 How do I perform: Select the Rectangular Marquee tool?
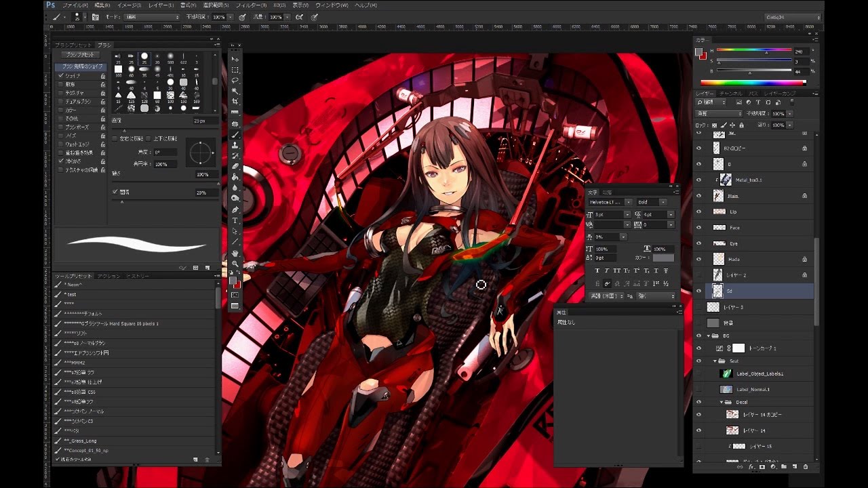[235, 70]
